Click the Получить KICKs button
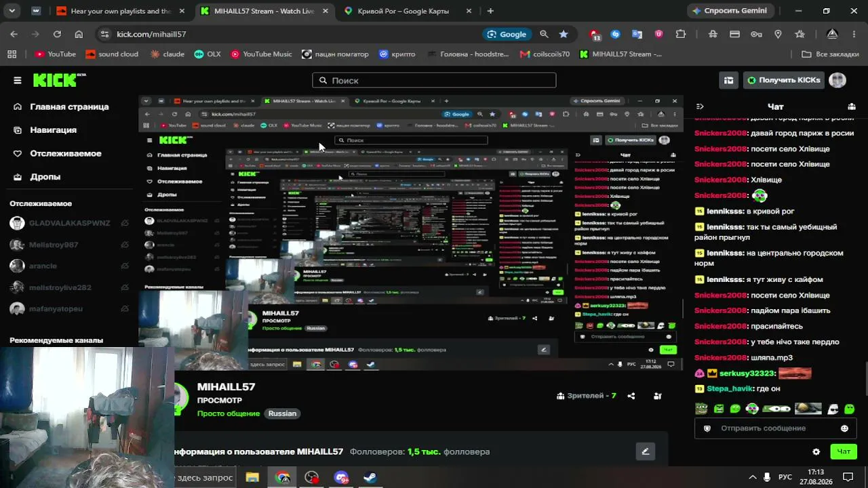Viewport: 868px width, 488px height. [x=784, y=80]
